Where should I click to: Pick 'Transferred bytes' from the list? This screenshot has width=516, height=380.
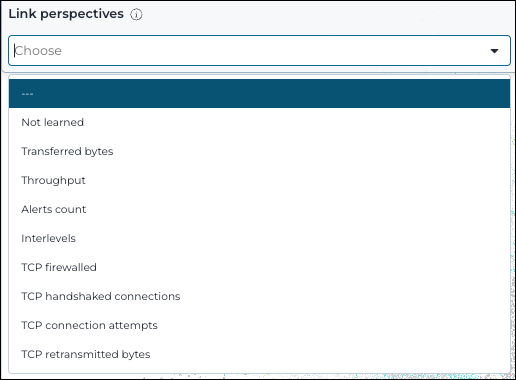point(259,151)
